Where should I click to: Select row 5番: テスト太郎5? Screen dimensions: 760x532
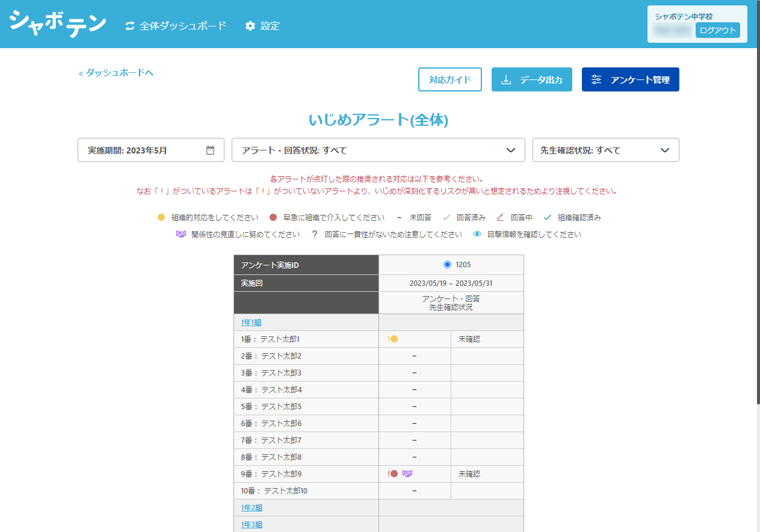tap(378, 407)
